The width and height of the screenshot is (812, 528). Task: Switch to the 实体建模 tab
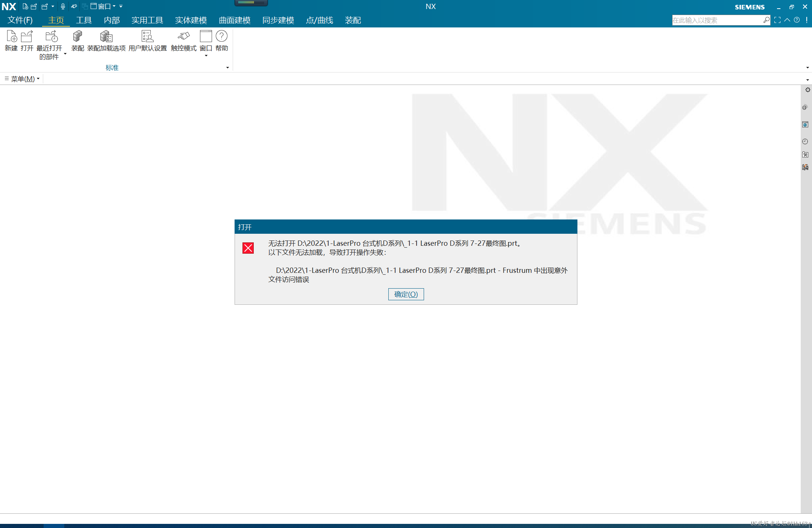191,20
